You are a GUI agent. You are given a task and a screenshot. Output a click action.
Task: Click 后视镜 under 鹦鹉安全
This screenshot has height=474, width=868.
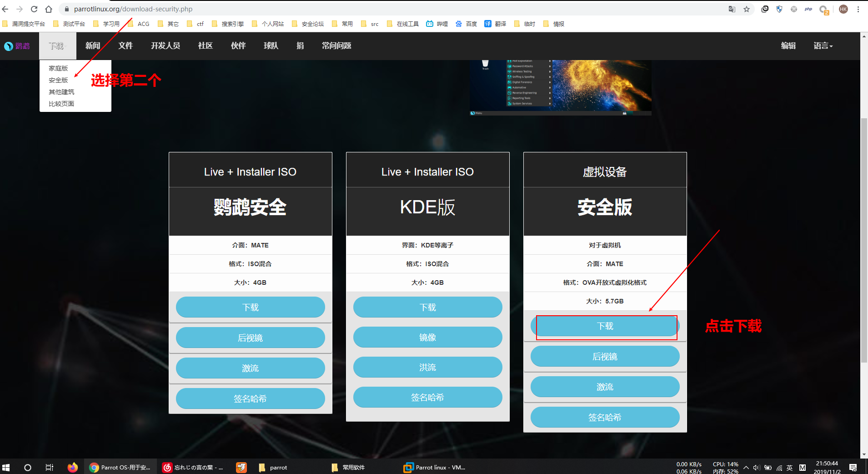point(251,338)
